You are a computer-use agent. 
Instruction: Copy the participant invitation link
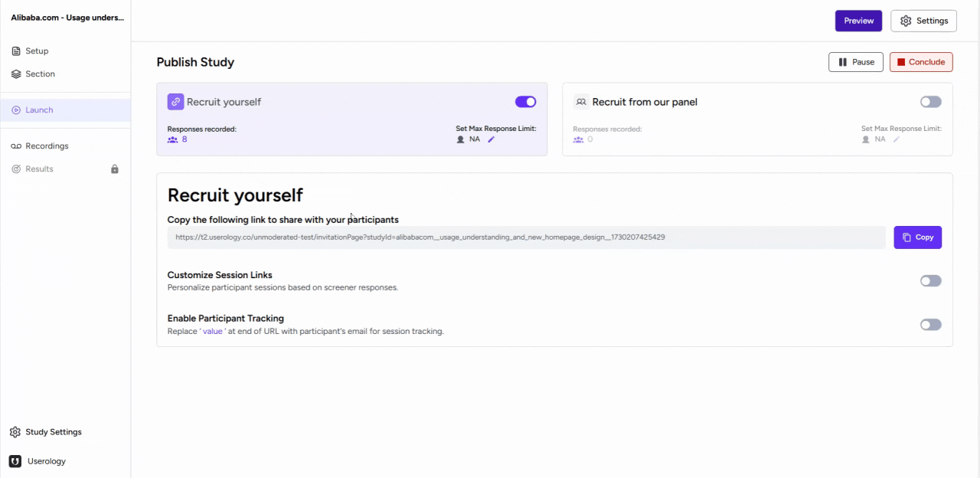(917, 237)
